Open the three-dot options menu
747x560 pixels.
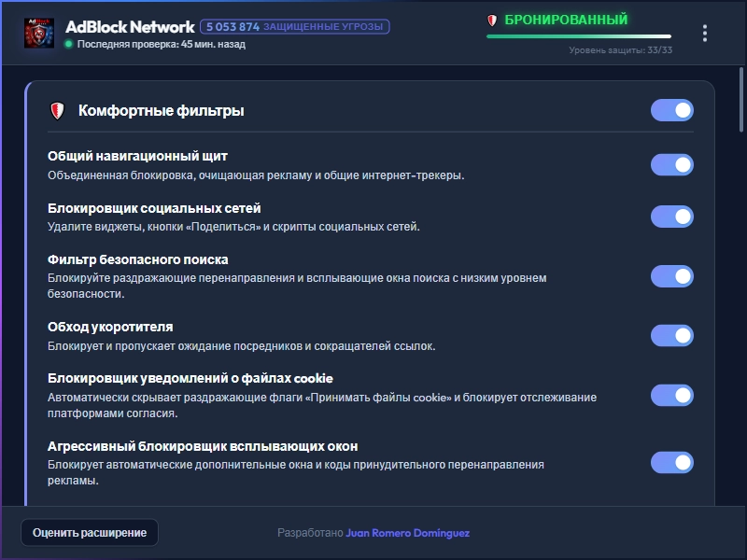point(705,33)
